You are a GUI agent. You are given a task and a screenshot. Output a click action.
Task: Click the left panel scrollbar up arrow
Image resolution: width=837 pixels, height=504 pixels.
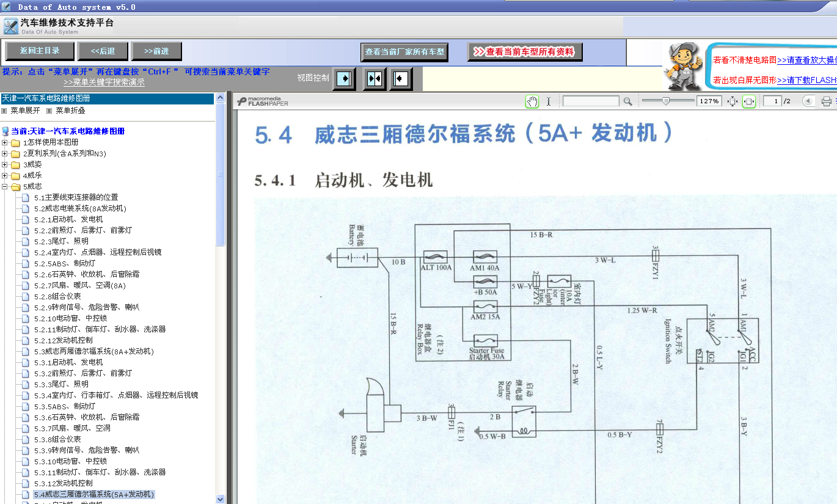click(221, 98)
